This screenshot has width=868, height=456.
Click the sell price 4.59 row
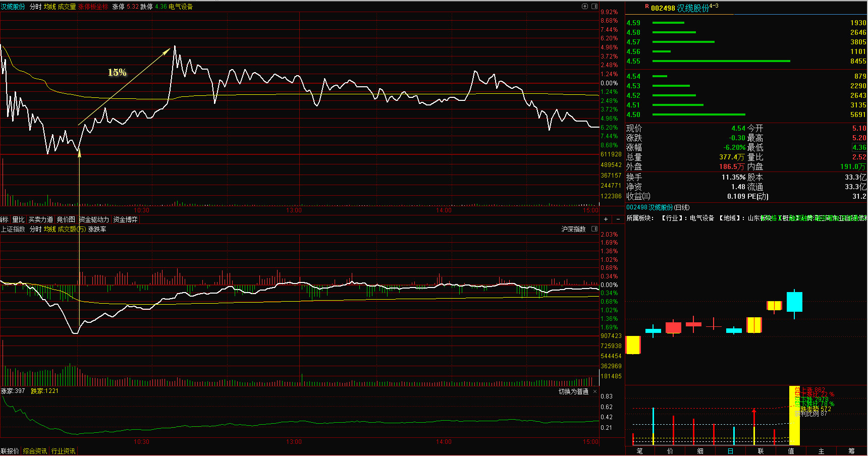pos(746,23)
